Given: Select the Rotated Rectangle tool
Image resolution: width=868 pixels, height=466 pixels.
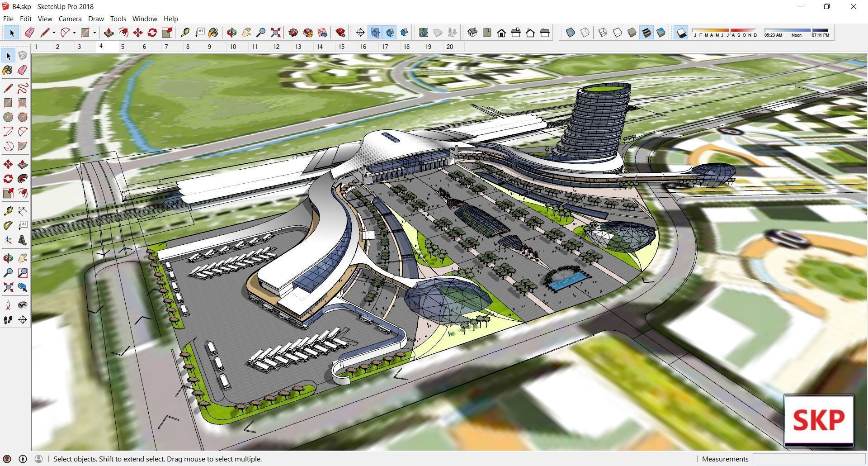Looking at the screenshot, I should click(23, 103).
